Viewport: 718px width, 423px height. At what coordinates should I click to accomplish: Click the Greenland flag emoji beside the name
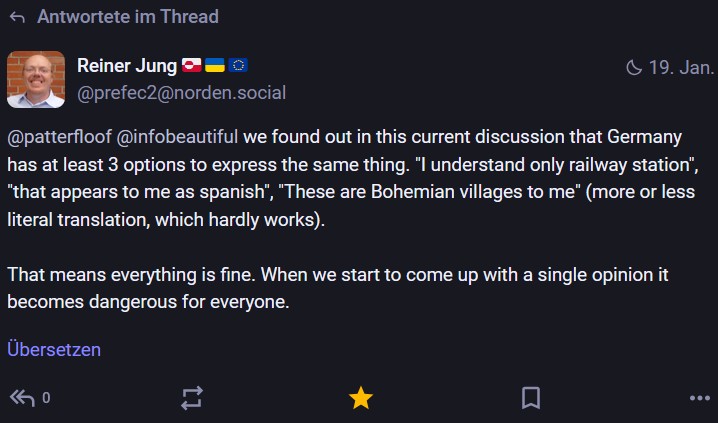(x=192, y=67)
